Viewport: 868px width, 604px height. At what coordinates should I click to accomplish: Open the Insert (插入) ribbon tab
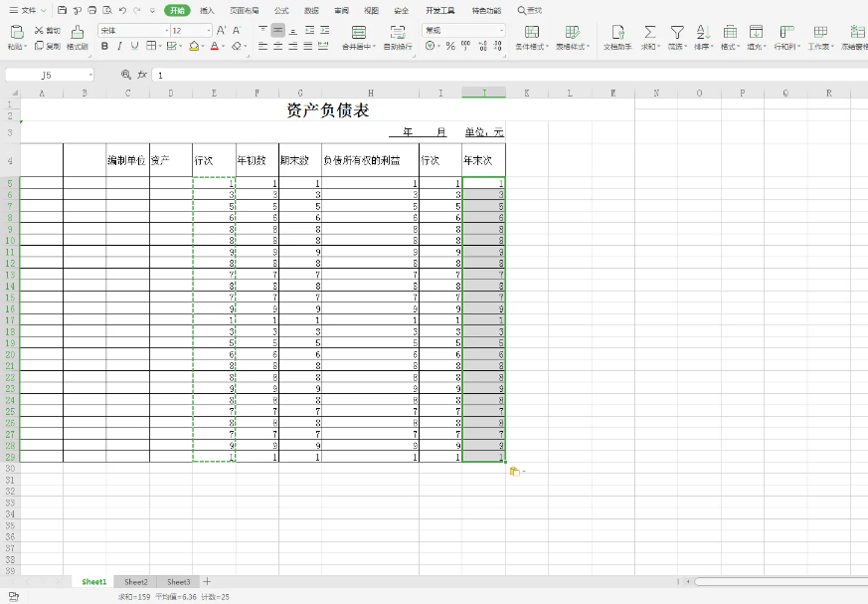[x=207, y=10]
